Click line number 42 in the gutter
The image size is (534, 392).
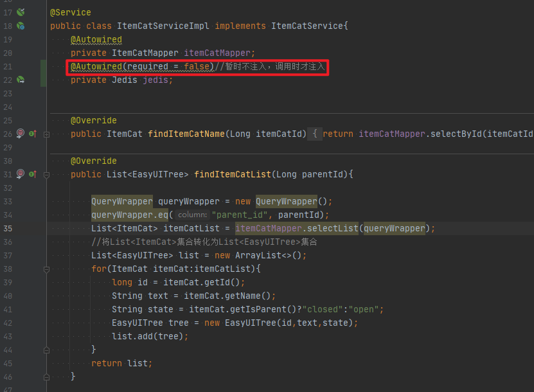(x=8, y=323)
